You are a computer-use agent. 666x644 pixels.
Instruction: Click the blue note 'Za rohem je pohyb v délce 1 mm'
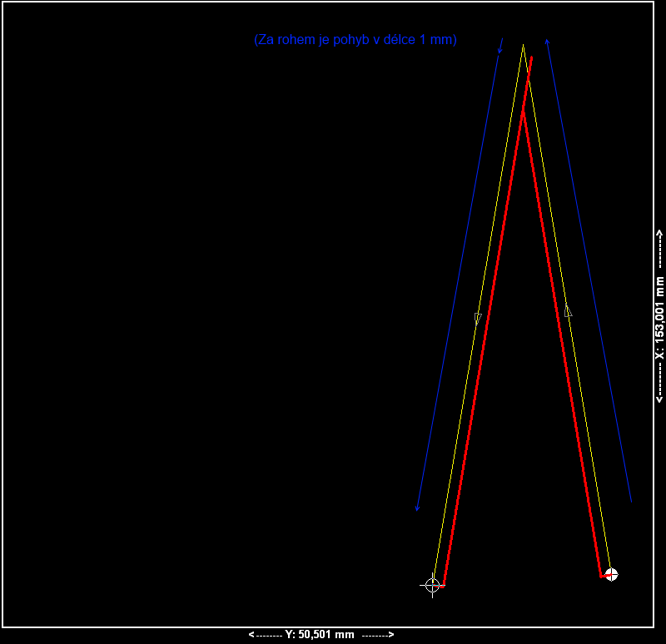pyautogui.click(x=355, y=40)
